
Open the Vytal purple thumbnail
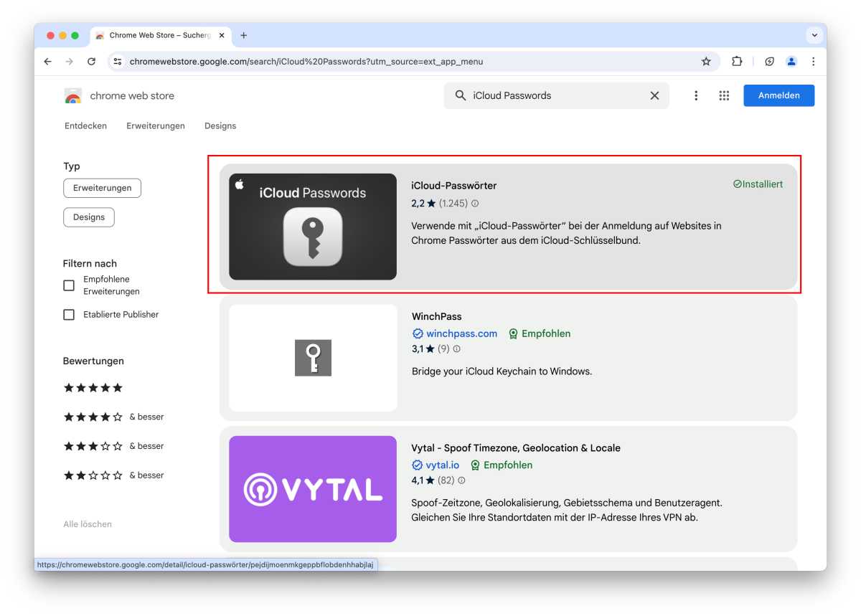pos(313,489)
